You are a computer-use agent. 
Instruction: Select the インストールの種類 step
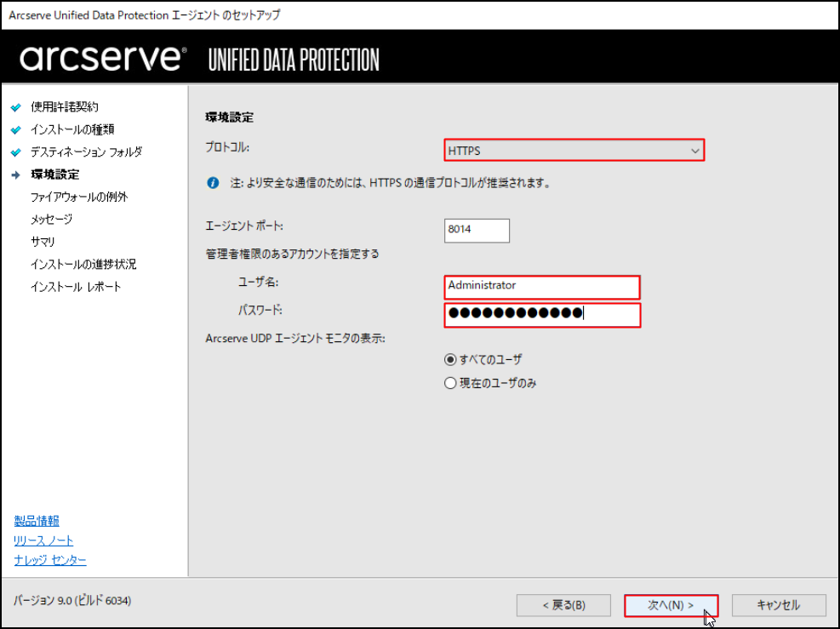[72, 129]
